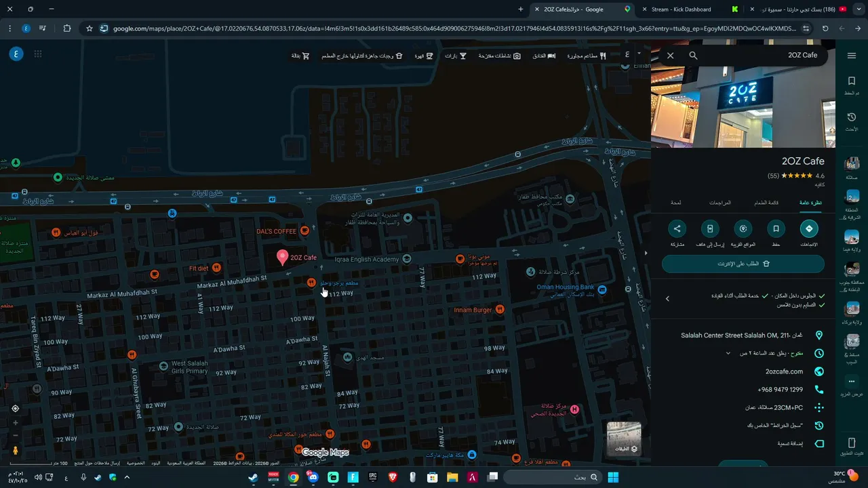Click West Salalah Girls Primary marker
868x488 pixels.
(163, 366)
